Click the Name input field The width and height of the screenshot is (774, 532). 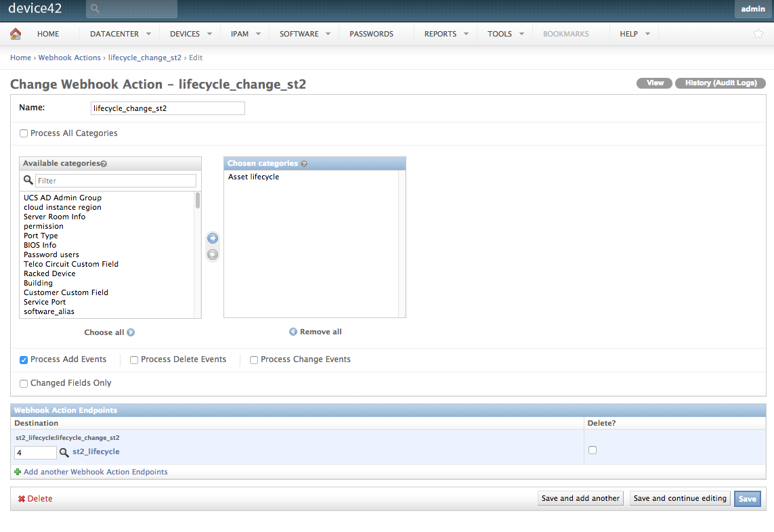pyautogui.click(x=168, y=108)
